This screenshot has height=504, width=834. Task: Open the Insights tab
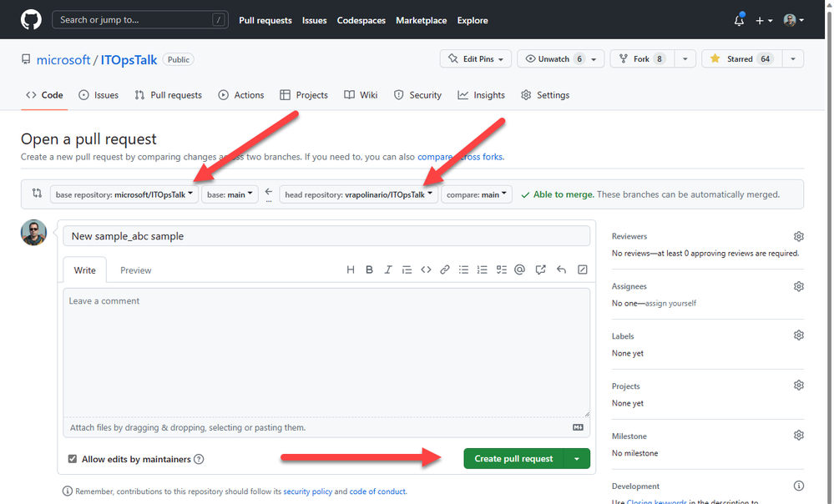(482, 95)
